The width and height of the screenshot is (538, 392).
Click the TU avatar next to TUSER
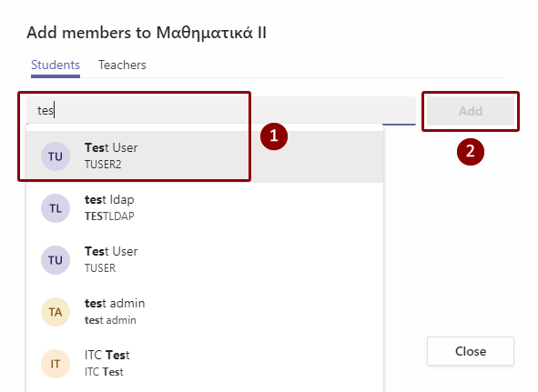[56, 260]
